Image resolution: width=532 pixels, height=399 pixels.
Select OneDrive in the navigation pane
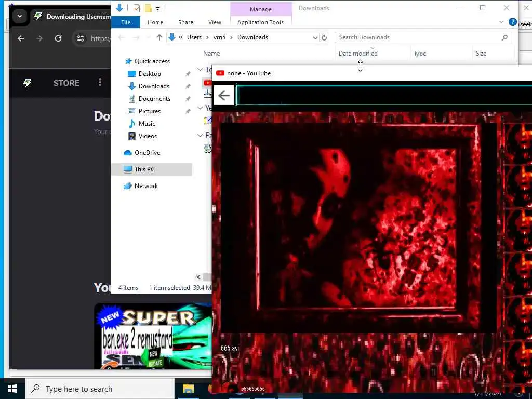(x=147, y=153)
